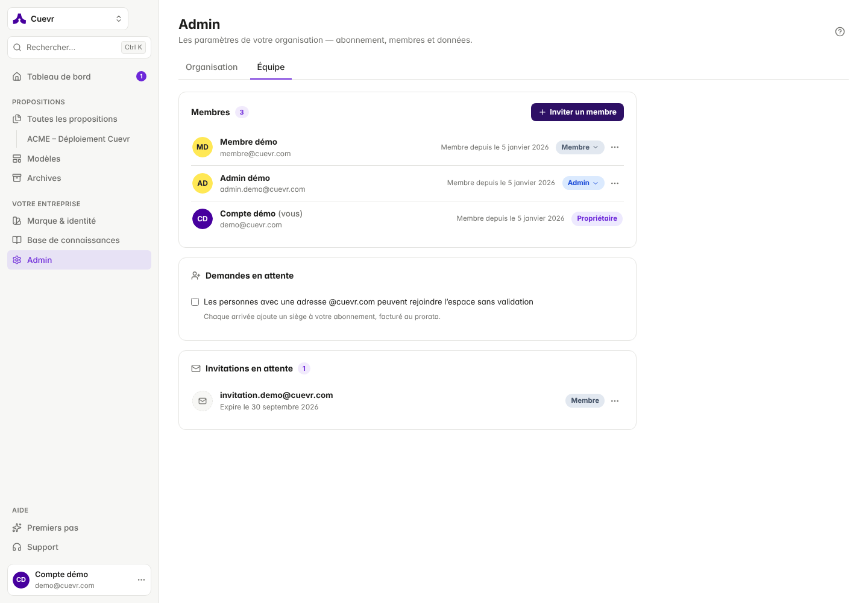Click the Toutes les propositions icon
Screen dimensions: 868x603
tap(17, 119)
